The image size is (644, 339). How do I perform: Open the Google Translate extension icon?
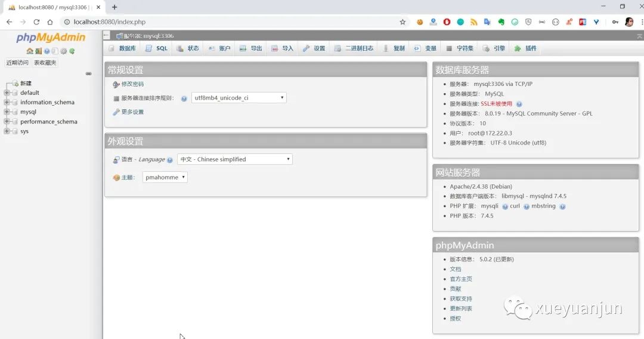[487, 21]
